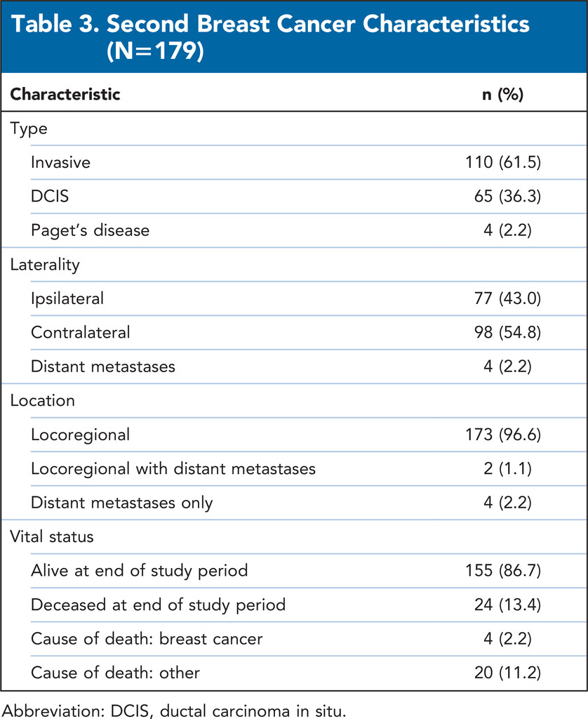Click the 'Characteristic' column header
The height and width of the screenshot is (719, 588).
[x=65, y=94]
